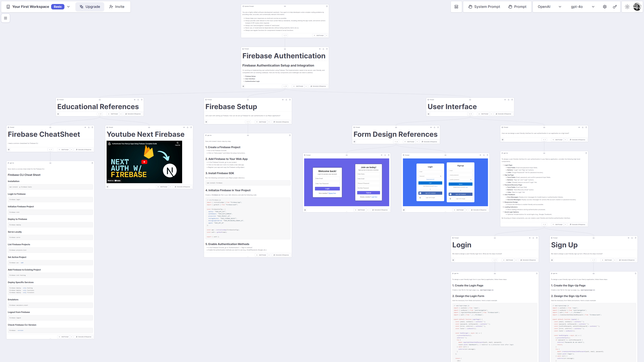Click lock icon on Login node
Image resolution: width=644 pixels, height=362 pixels.
533,238
